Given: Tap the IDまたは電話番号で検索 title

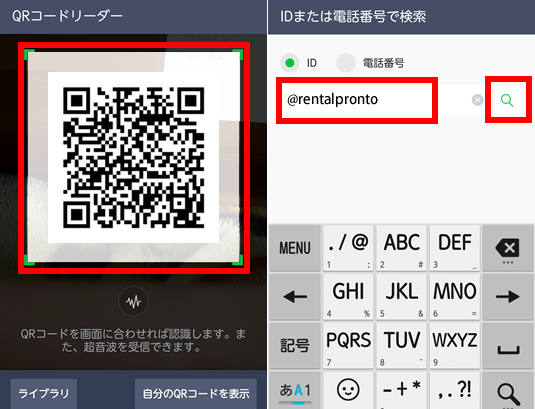Looking at the screenshot, I should click(353, 16).
